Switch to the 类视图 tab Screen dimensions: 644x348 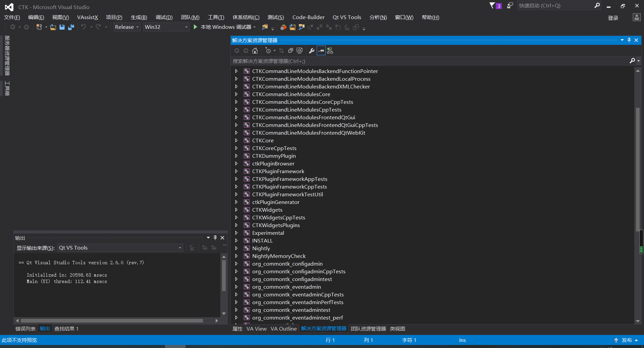click(397, 329)
